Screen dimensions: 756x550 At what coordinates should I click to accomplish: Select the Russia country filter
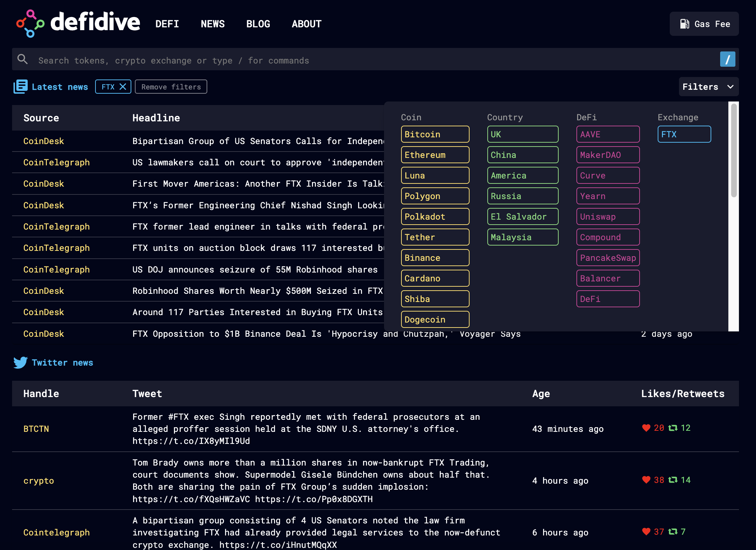523,196
